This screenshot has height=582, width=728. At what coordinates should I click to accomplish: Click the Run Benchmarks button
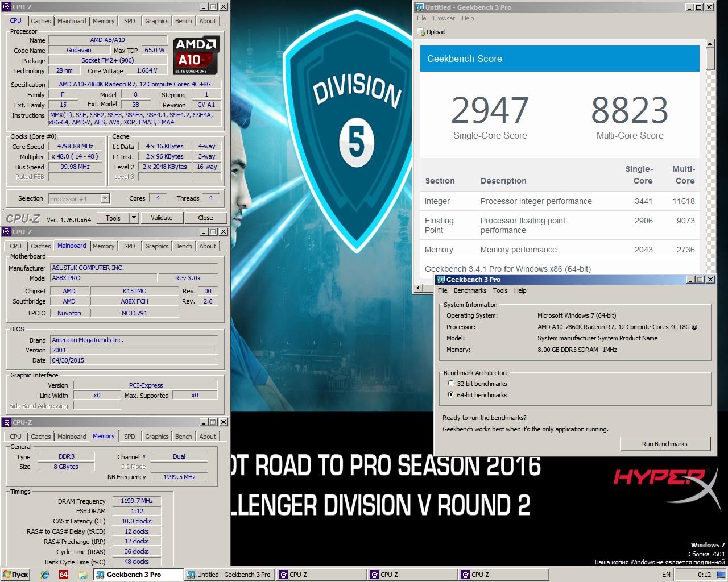(665, 444)
